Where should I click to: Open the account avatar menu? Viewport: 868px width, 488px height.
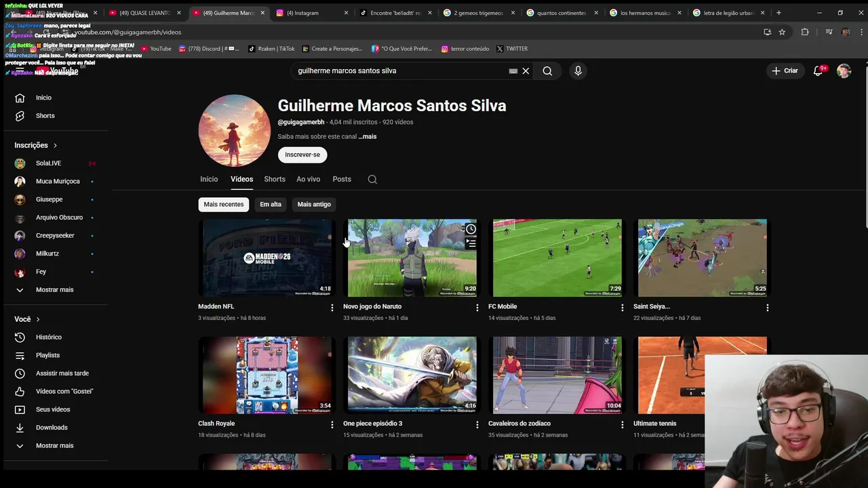(844, 70)
